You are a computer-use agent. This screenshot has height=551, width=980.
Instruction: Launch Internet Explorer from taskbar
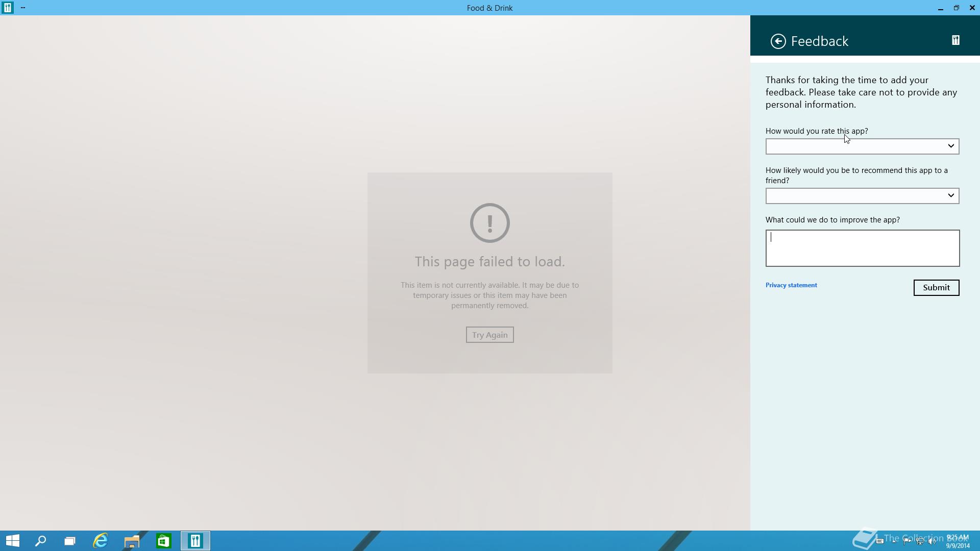[x=101, y=541]
